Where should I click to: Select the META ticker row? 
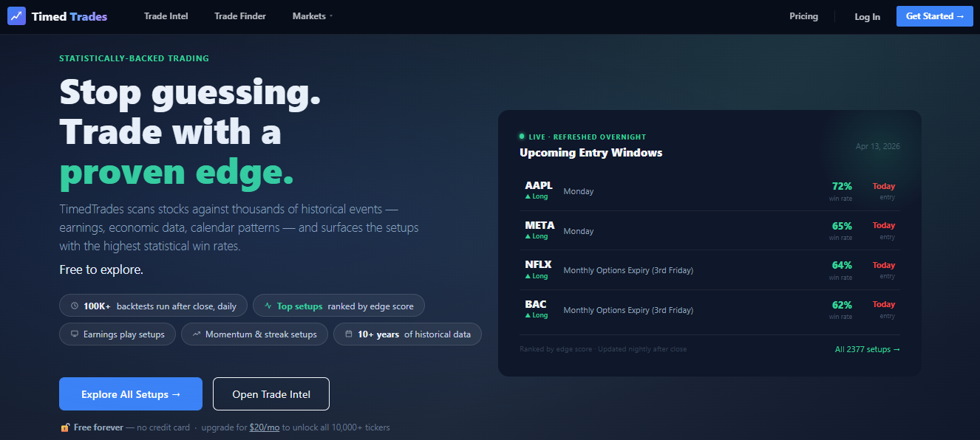tap(710, 230)
